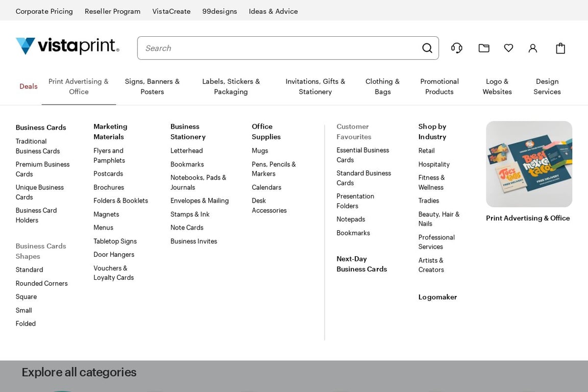588x392 pixels.
Task: Open Next-Day Business Cards
Action: coord(361,264)
